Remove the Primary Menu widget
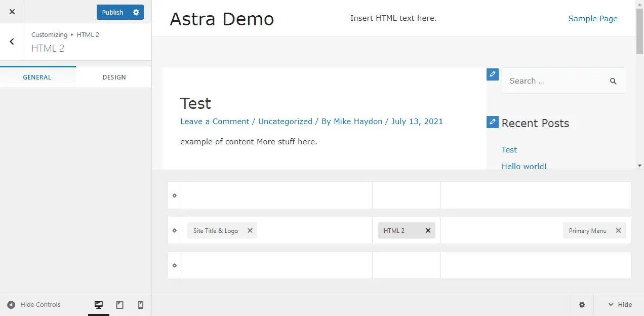644x316 pixels. [x=618, y=230]
